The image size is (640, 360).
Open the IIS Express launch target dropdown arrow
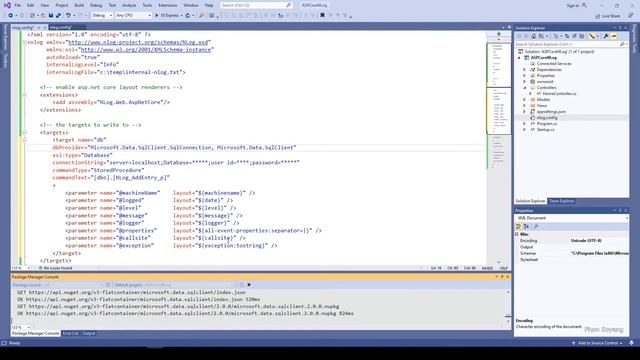point(181,16)
